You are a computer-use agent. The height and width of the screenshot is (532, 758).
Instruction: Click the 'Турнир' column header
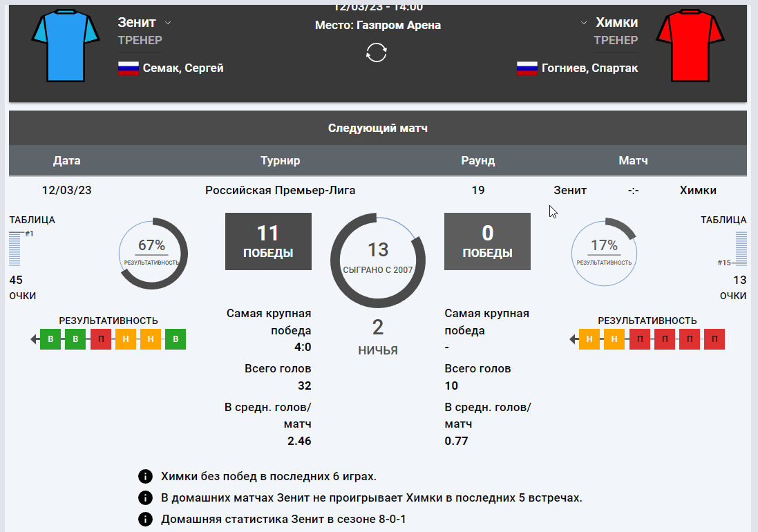[280, 161]
